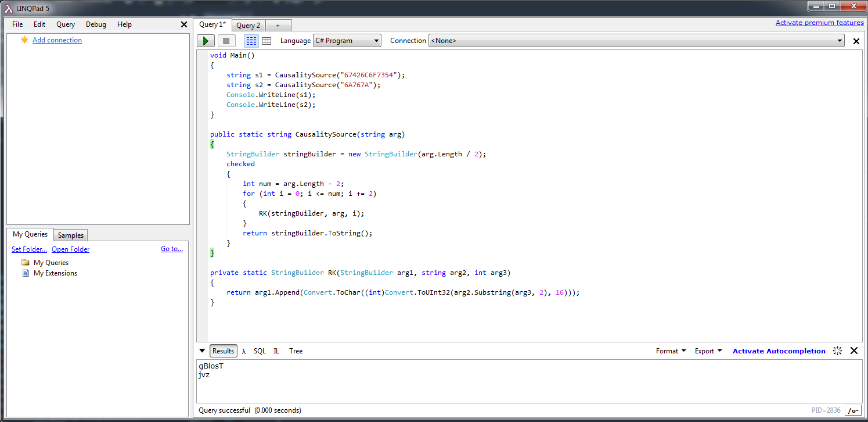
Task: Open the Language dropdown
Action: 347,41
